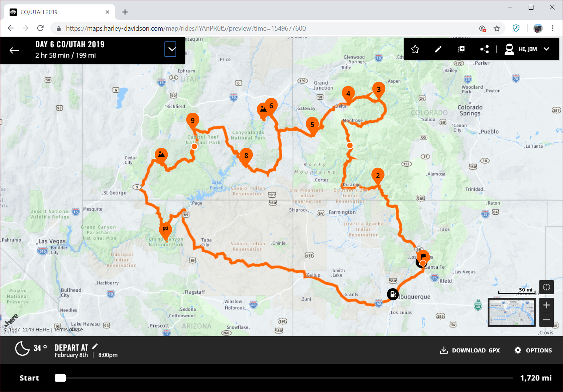This screenshot has width=563, height=392.
Task: Open Terms of Use link
Action: coord(69,330)
